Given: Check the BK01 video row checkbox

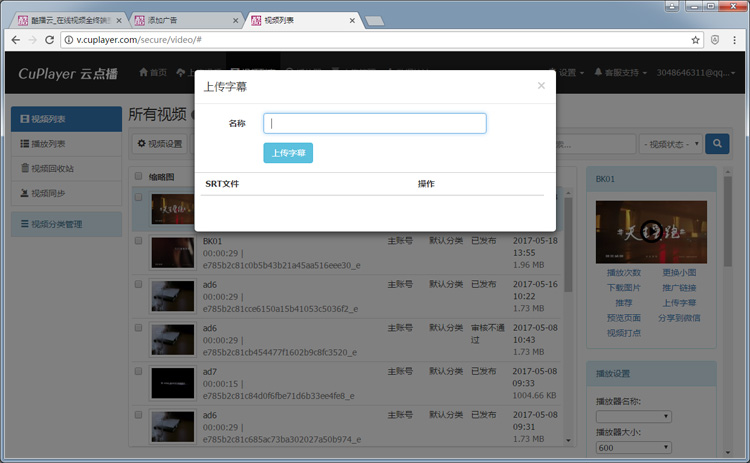Looking at the screenshot, I should tap(138, 241).
